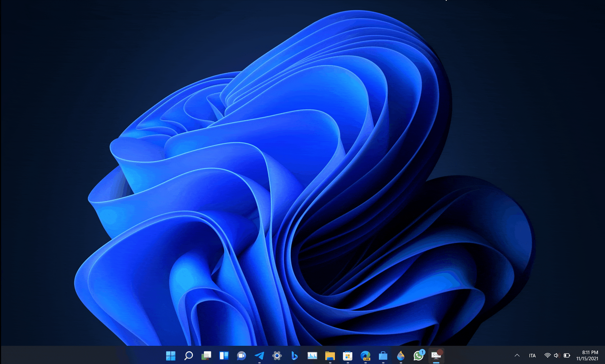Open File Explorer from taskbar
Screen dimensions: 605x364
tap(330, 356)
